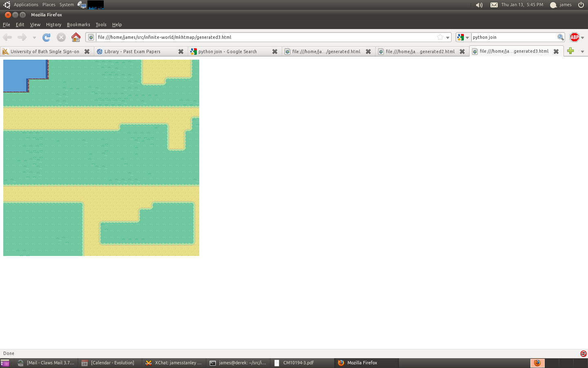588x368 pixels.
Task: Click the Home icon in toolbar
Action: tap(76, 38)
